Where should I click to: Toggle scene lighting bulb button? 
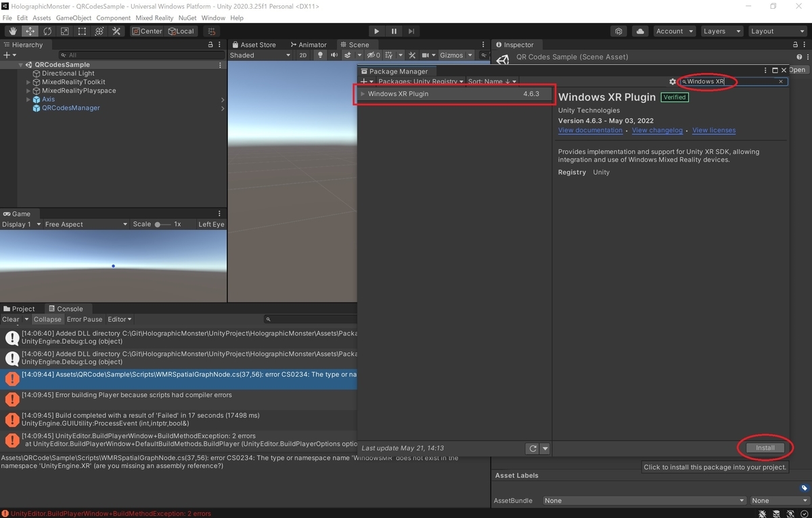[x=320, y=55]
